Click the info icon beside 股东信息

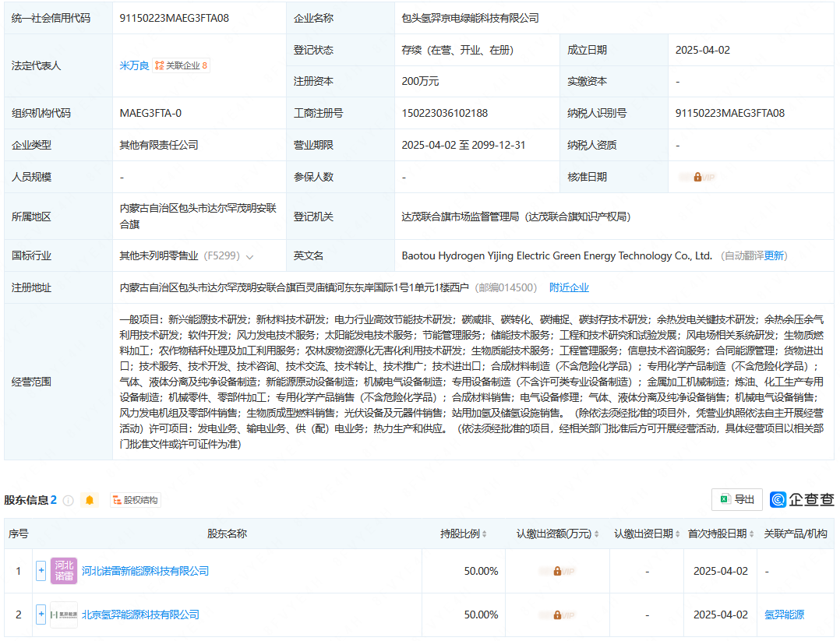[69, 500]
